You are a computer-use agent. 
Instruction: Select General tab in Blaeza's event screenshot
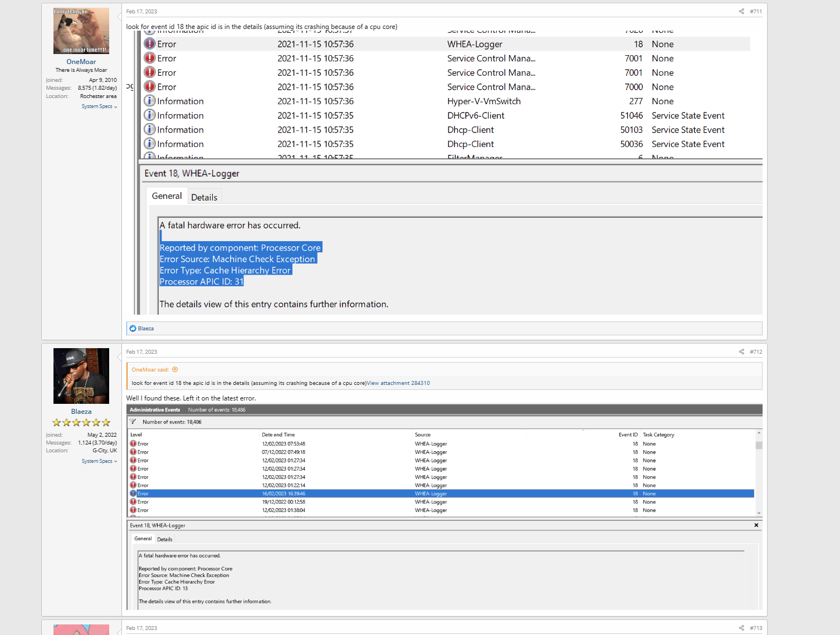pos(143,539)
